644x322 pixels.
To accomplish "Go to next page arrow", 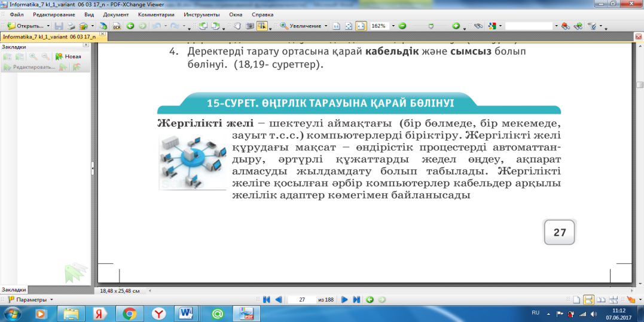I will coord(344,299).
